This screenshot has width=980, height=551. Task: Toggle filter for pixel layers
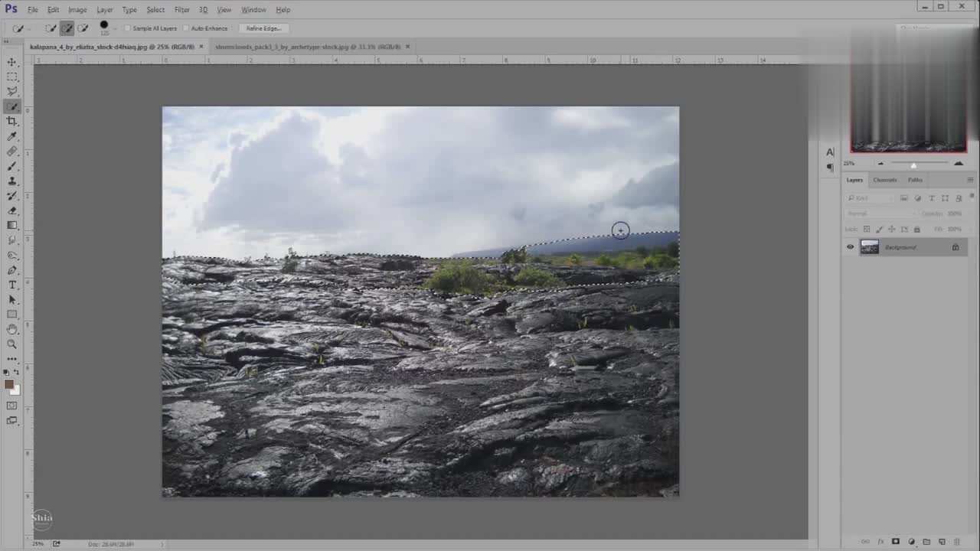904,198
